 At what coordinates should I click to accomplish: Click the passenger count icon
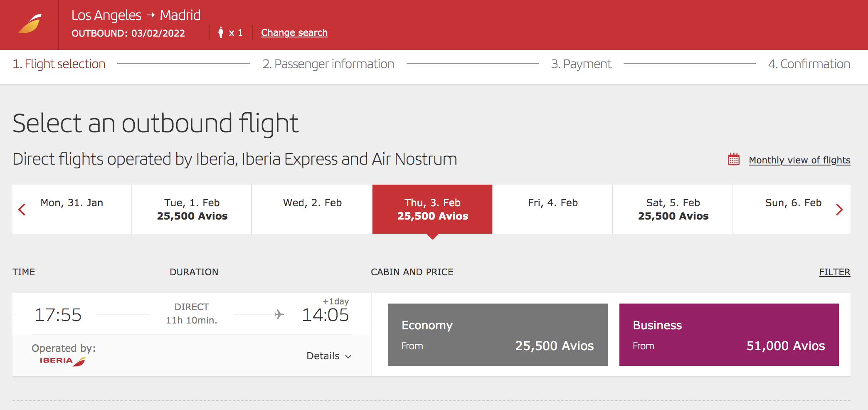pos(221,32)
